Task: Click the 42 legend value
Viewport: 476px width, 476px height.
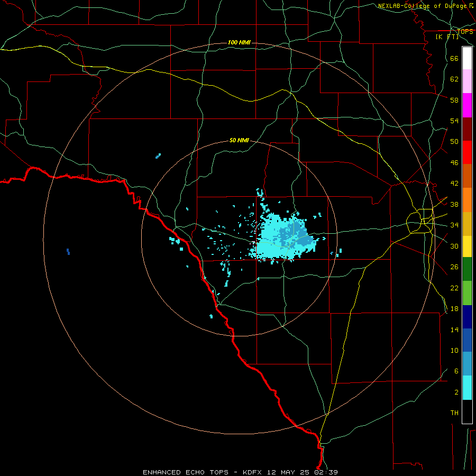Action: pos(454,184)
